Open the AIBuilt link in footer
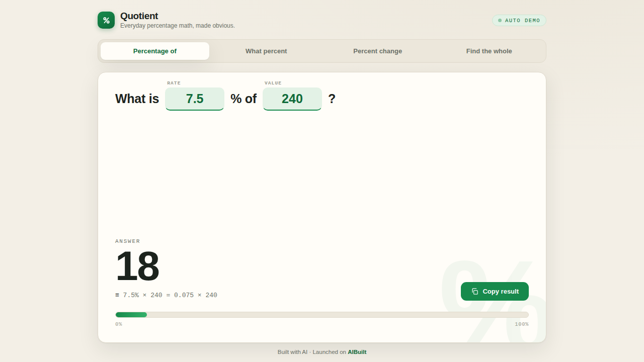The height and width of the screenshot is (362, 644). coord(357,352)
